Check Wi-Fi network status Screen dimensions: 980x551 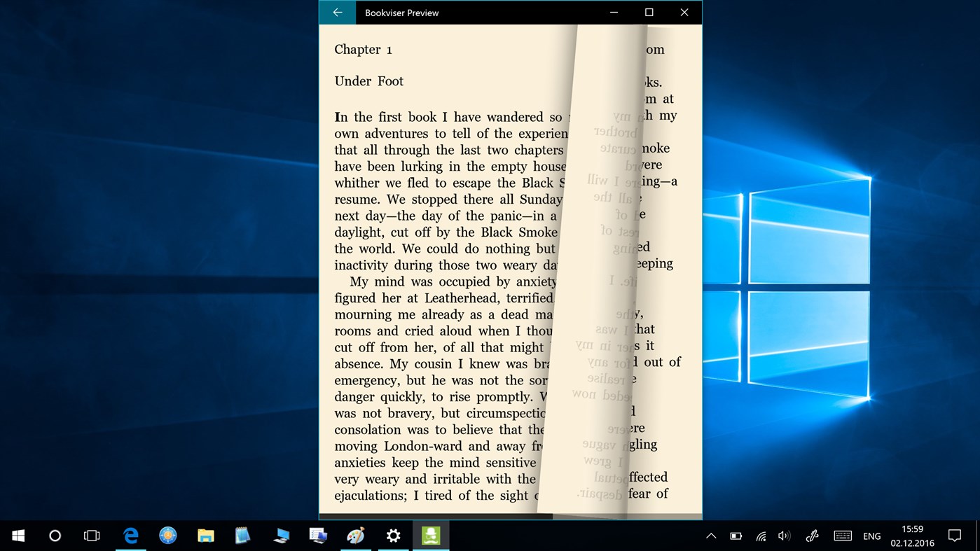point(760,536)
